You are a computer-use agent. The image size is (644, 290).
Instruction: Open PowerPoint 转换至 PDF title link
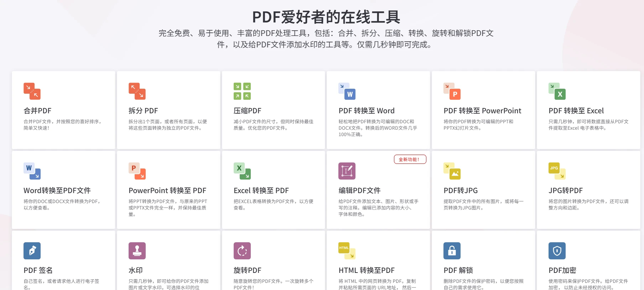pos(167,191)
